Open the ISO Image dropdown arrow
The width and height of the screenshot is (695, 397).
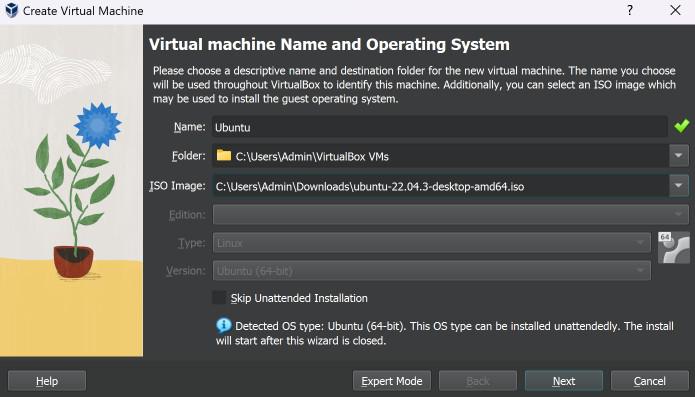(679, 186)
